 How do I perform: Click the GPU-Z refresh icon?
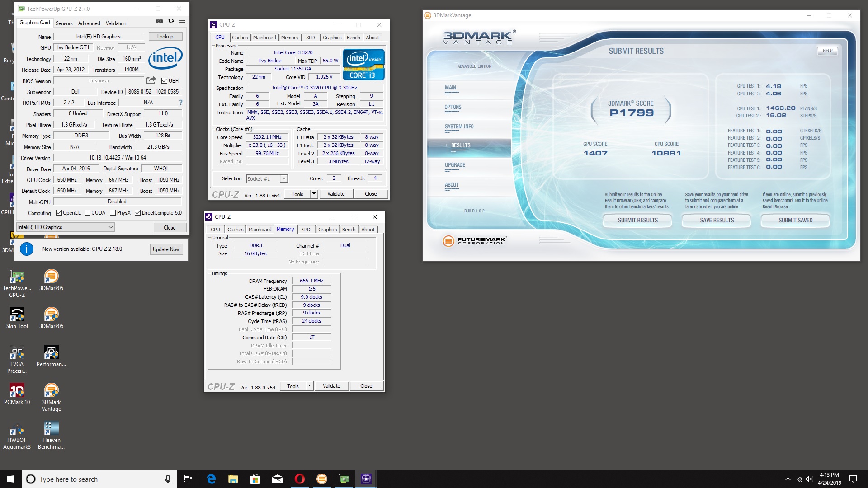click(171, 21)
